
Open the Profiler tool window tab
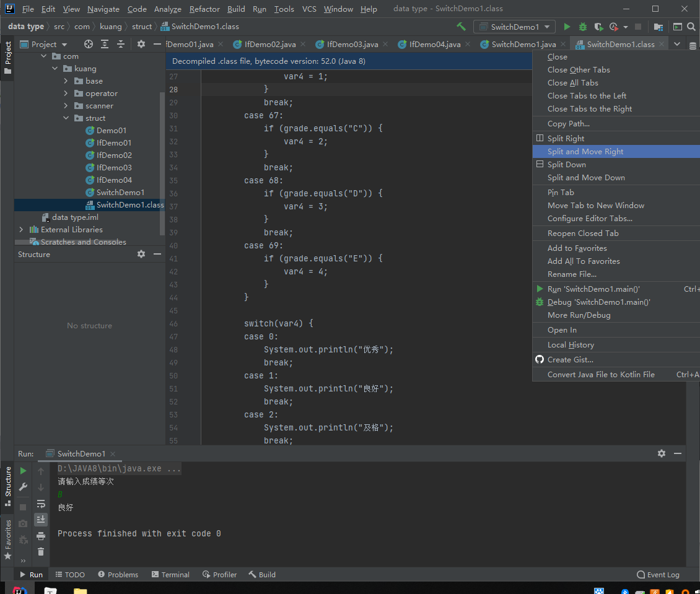pos(220,574)
